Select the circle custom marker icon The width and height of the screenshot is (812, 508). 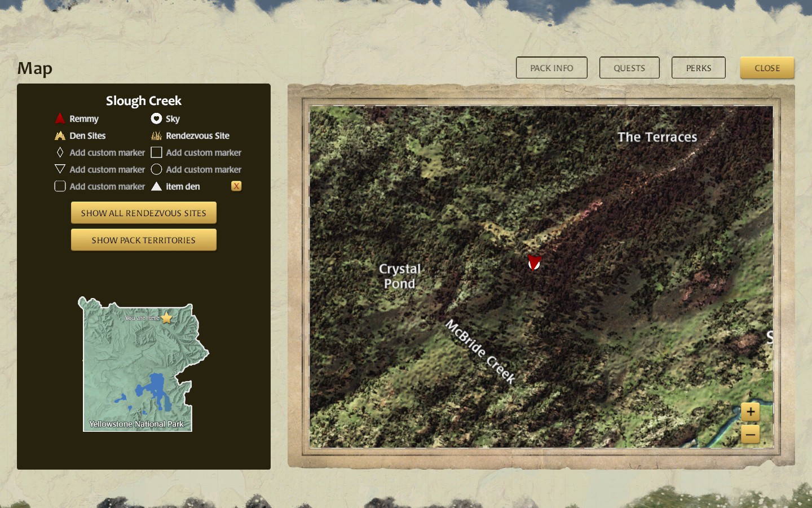156,169
